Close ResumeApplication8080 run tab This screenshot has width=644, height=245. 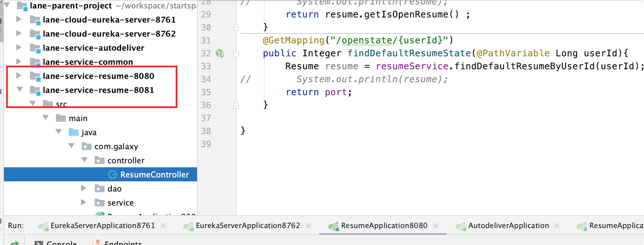[436, 226]
